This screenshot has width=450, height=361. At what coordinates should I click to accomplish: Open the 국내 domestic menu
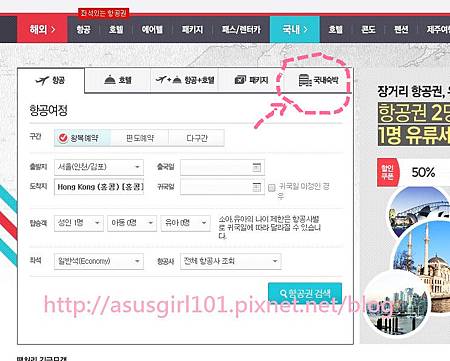295,29
